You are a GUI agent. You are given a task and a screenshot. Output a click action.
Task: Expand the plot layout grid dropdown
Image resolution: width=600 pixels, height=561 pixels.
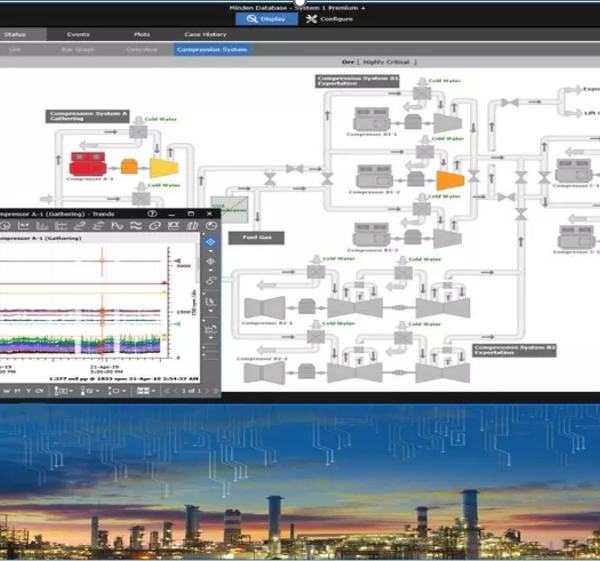[x=148, y=390]
